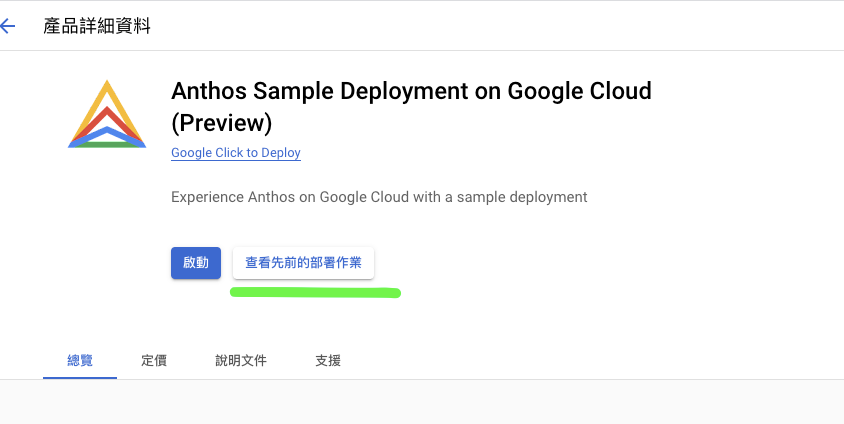
Task: Click the gray content area below the tabs
Action: [x=422, y=402]
